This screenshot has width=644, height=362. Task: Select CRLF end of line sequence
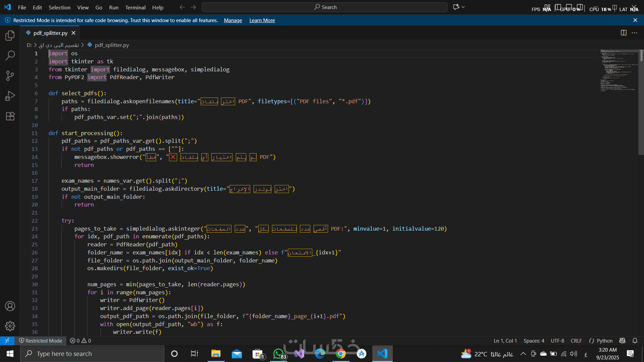576,341
